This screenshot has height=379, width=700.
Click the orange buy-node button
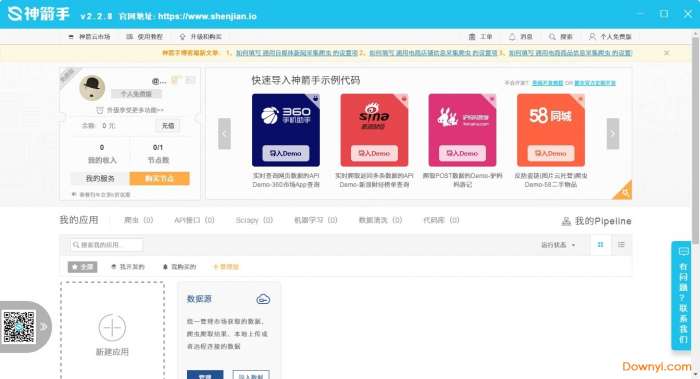click(x=159, y=179)
